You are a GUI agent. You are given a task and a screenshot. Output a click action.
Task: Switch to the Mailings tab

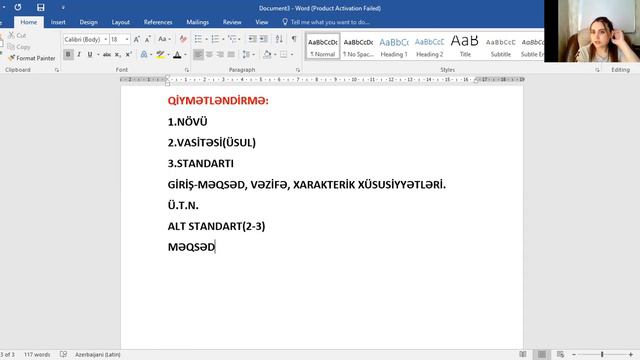tap(198, 22)
